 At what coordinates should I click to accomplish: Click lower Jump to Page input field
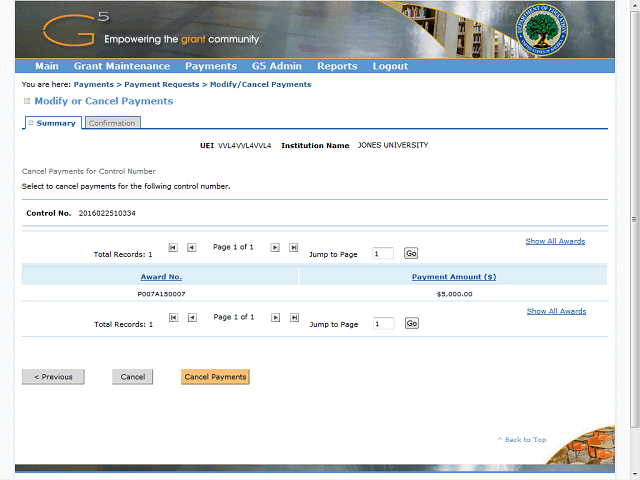pos(384,324)
